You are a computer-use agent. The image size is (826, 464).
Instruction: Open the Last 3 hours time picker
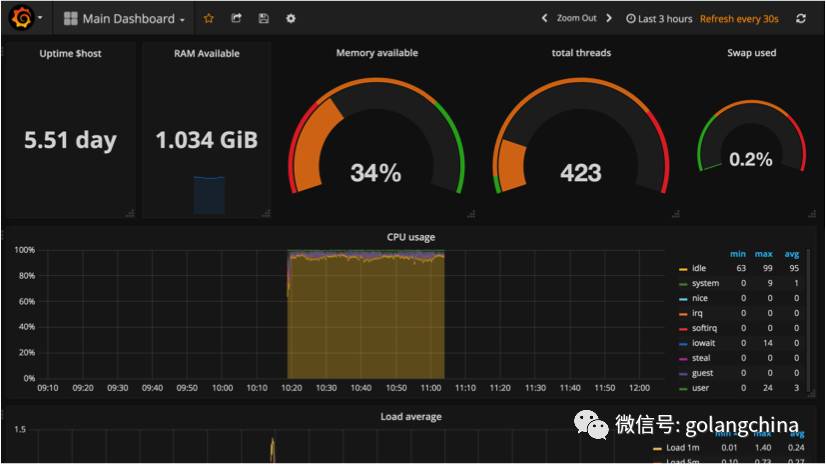coord(659,18)
